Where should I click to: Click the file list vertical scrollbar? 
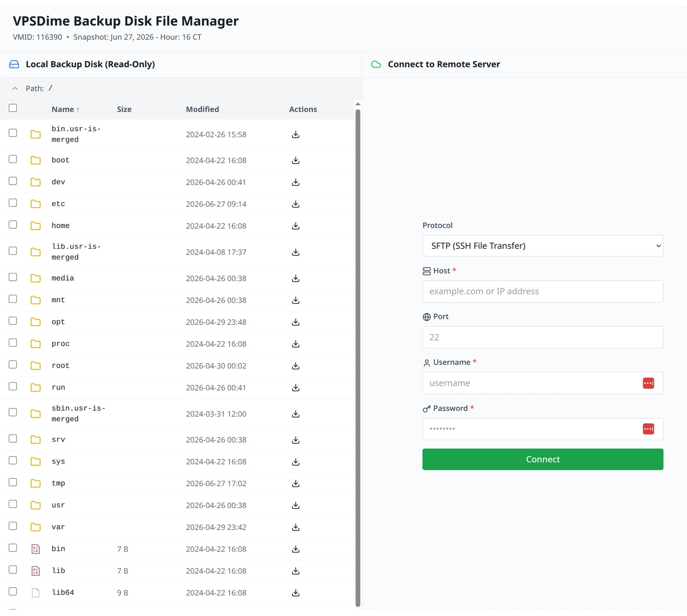(358, 358)
